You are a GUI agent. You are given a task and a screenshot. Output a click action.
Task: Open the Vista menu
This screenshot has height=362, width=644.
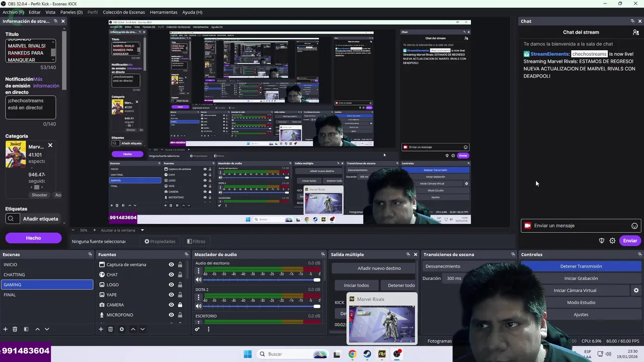(x=50, y=12)
